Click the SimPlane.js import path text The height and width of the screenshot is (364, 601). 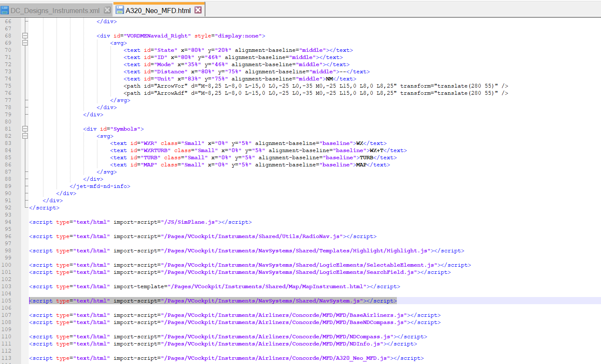click(190, 222)
